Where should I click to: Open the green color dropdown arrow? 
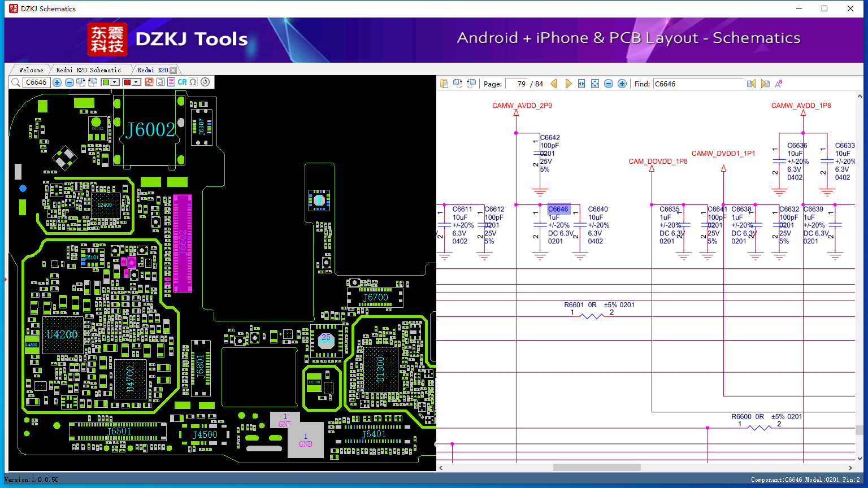tap(115, 82)
